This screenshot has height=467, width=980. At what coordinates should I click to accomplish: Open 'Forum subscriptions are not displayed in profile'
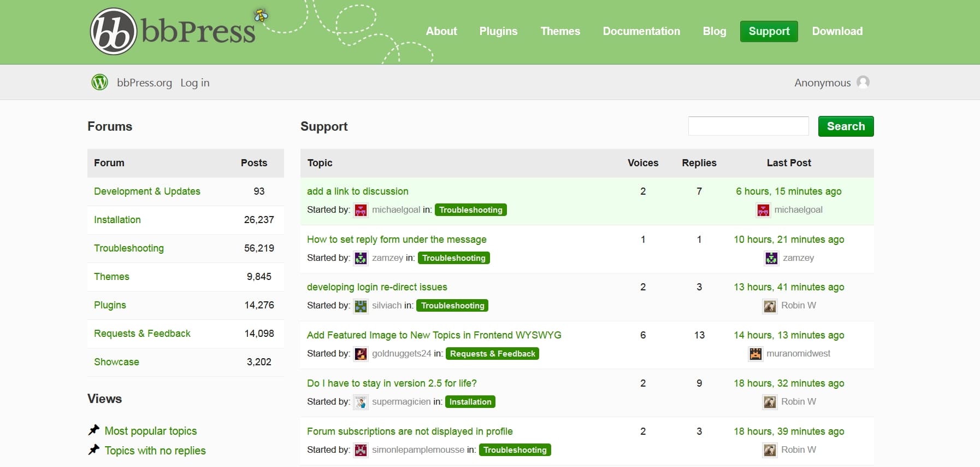tap(410, 431)
